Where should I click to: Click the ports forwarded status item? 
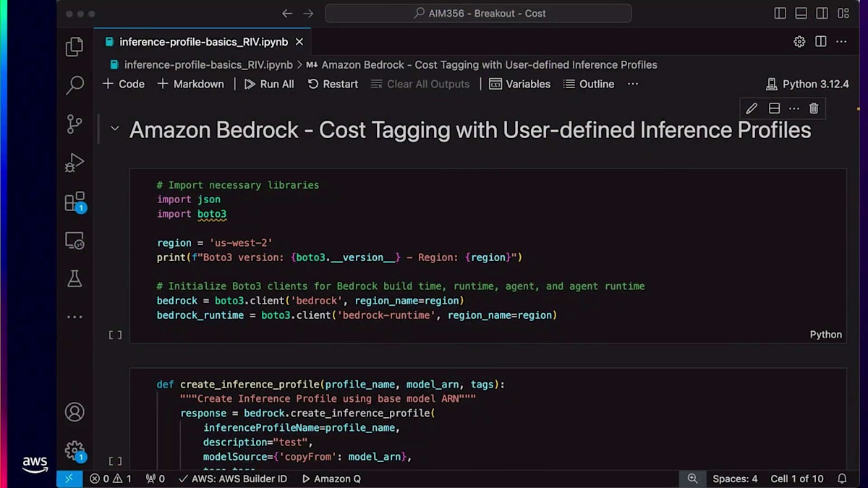click(x=156, y=479)
